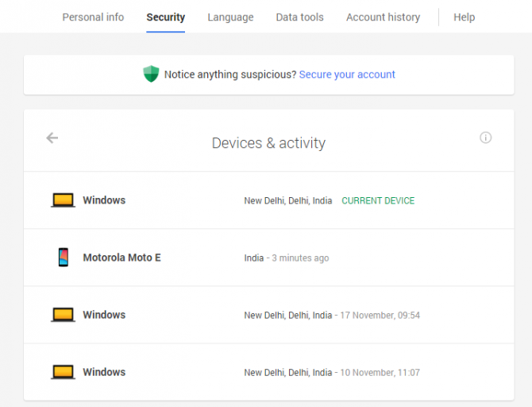Viewport: 532px width, 407px height.
Task: Go to the Account history tab
Action: coord(383,17)
